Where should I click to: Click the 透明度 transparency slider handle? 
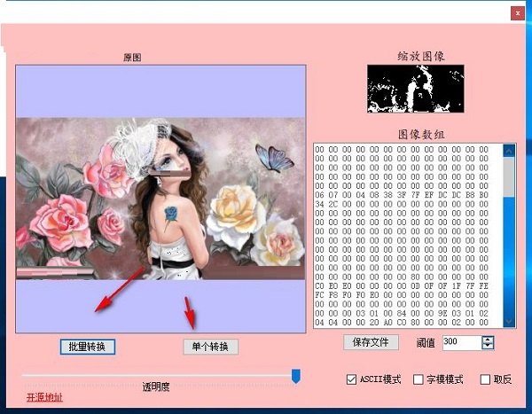296,377
